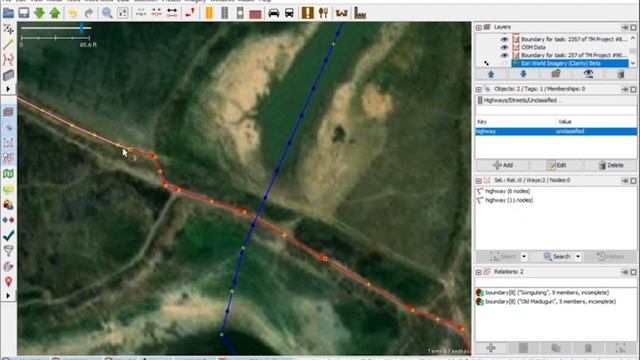Open the Select button dropdown arrow
The height and width of the screenshot is (360, 640).
tap(524, 257)
